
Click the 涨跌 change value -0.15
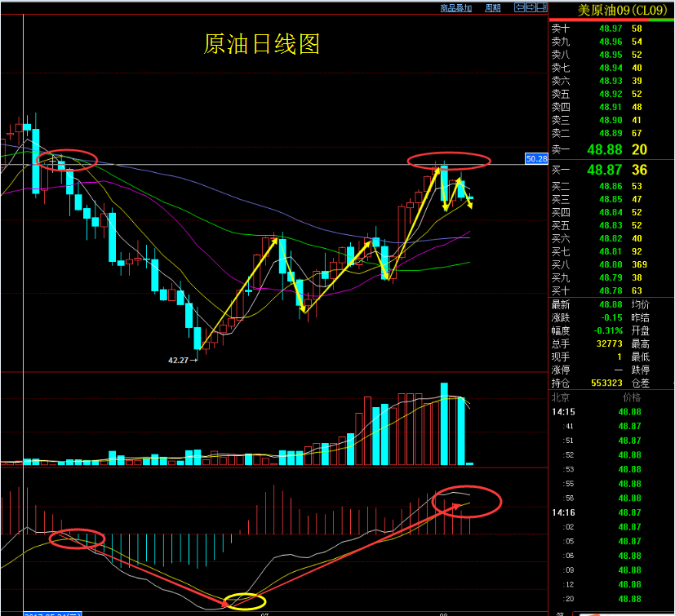coord(611,317)
